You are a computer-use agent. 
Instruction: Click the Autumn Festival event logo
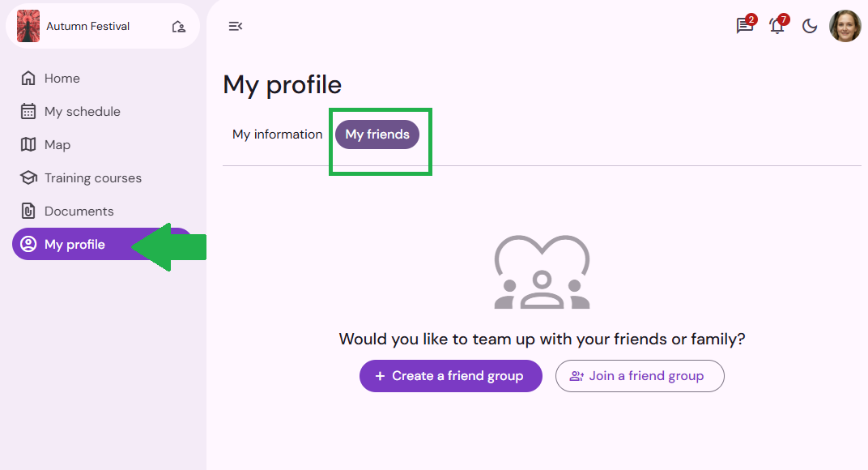tap(28, 26)
